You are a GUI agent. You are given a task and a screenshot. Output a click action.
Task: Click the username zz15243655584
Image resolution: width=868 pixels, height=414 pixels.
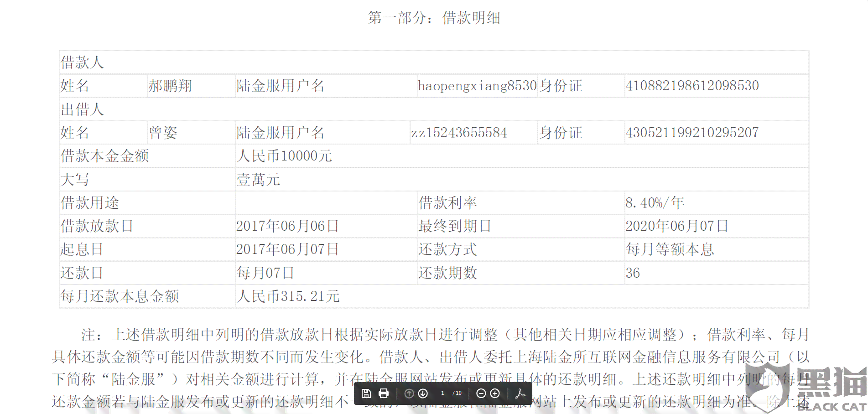459,133
